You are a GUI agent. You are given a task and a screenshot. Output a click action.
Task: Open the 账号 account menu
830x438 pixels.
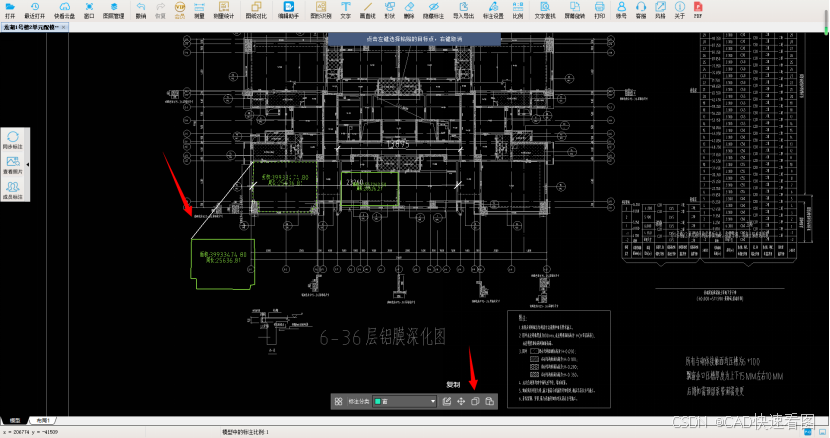pos(621,10)
